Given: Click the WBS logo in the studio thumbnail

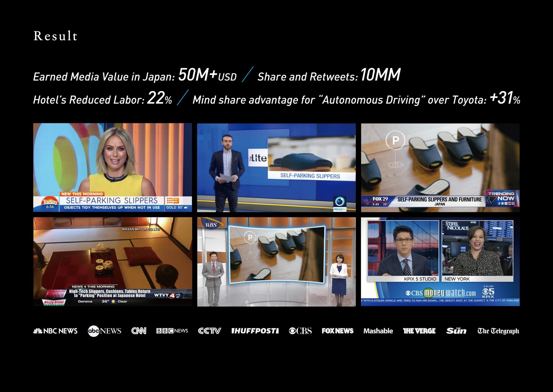Looking at the screenshot, I should tap(211, 224).
